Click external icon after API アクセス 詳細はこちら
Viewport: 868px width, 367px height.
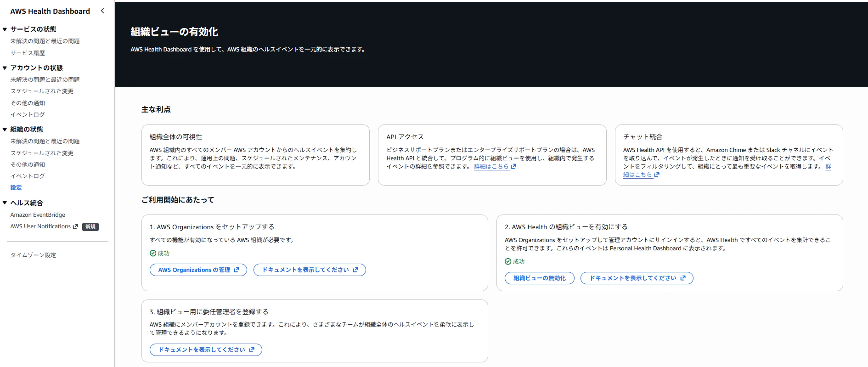[513, 166]
